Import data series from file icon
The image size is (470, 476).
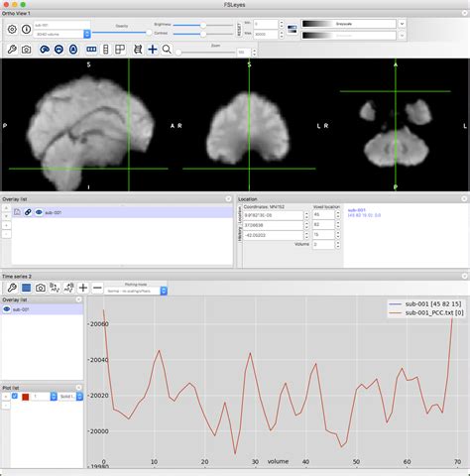click(x=55, y=288)
